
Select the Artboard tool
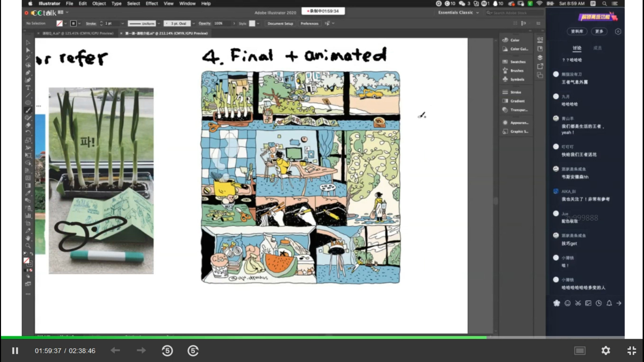28,223
